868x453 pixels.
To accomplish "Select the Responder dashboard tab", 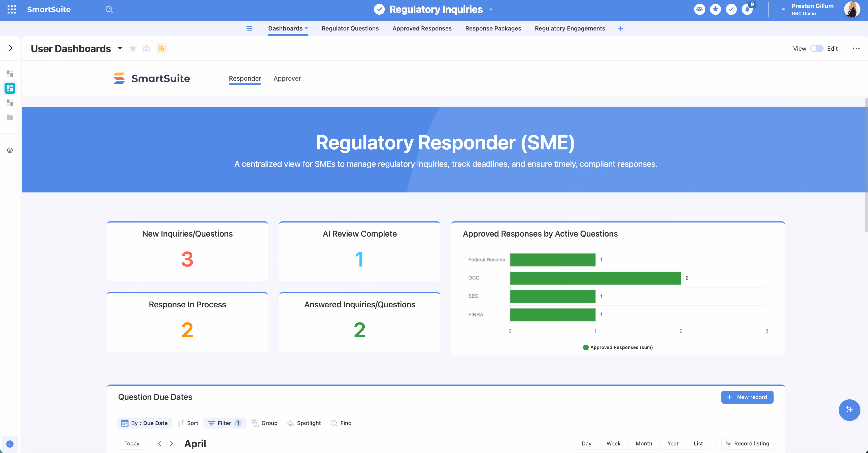I will pyautogui.click(x=245, y=78).
